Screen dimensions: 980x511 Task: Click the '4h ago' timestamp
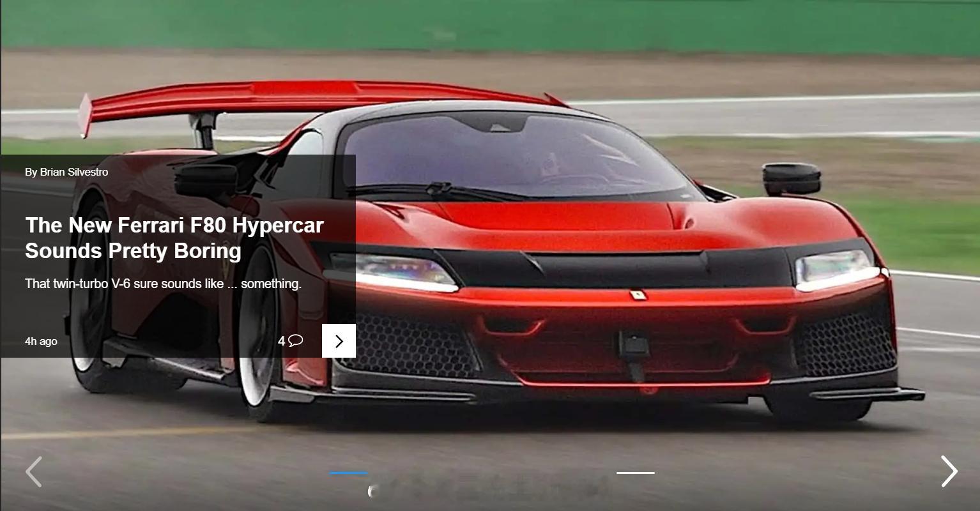coord(41,341)
